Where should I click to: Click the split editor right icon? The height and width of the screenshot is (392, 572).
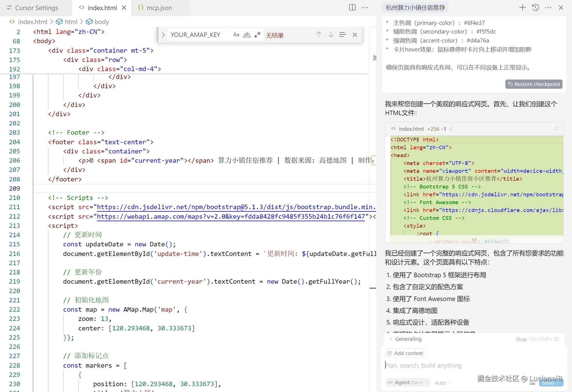point(352,8)
